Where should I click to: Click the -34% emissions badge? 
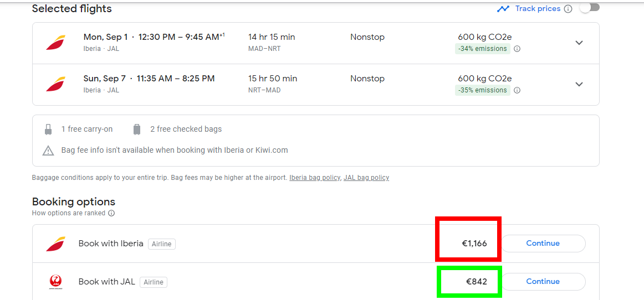click(483, 49)
